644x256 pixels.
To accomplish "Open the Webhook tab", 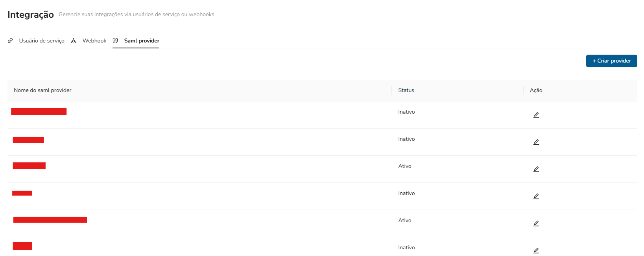I will point(94,41).
